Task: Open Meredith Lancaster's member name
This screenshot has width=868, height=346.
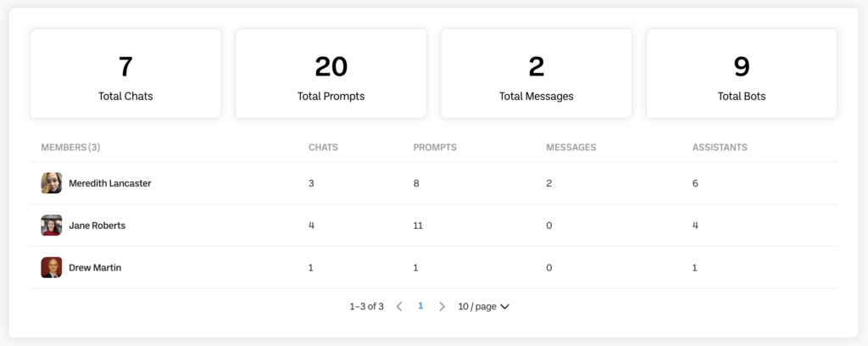Action: (109, 183)
